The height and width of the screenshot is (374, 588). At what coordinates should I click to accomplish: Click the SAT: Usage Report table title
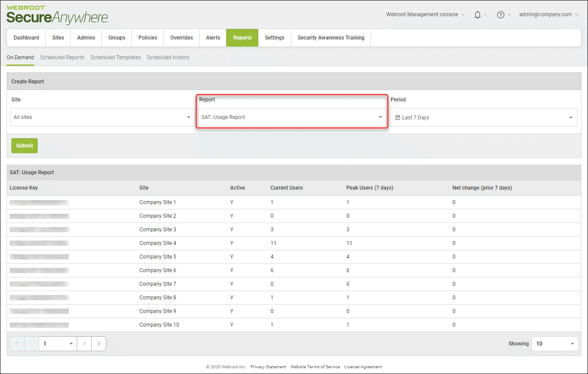click(32, 173)
